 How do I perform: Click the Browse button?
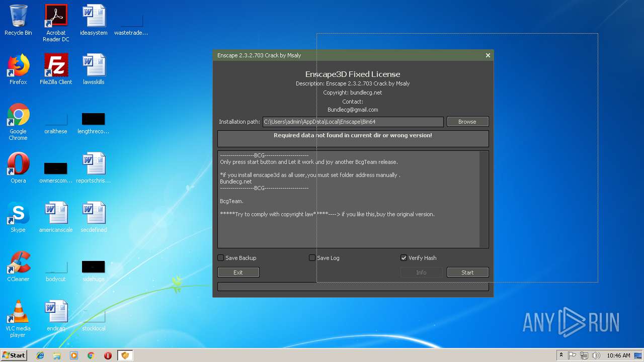pos(467,122)
